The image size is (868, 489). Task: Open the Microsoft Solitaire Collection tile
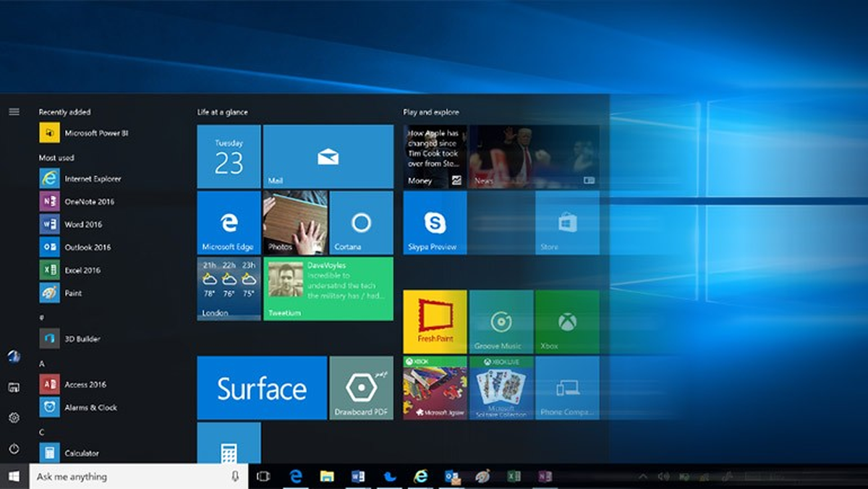click(x=501, y=388)
